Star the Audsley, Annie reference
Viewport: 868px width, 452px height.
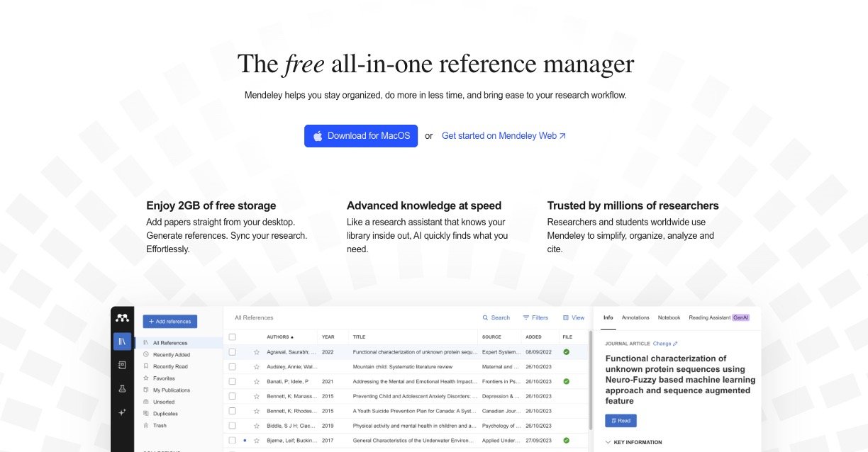[257, 367]
